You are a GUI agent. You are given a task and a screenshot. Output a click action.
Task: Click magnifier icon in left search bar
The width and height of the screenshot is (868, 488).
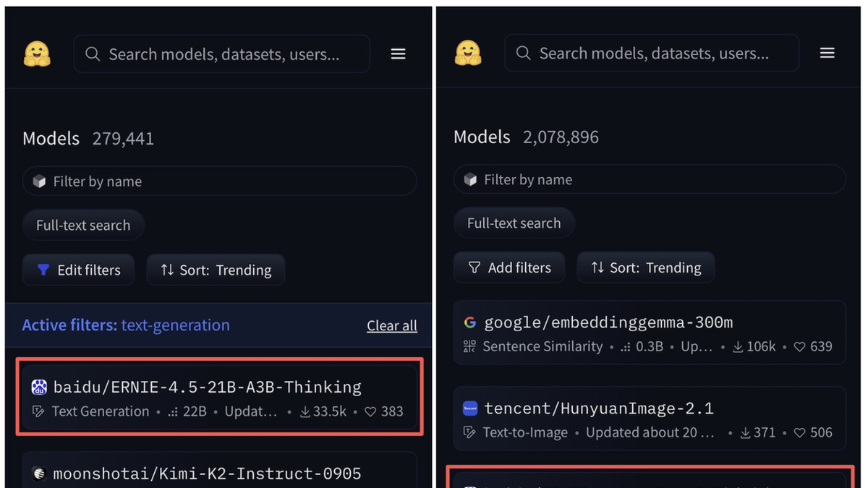click(93, 54)
